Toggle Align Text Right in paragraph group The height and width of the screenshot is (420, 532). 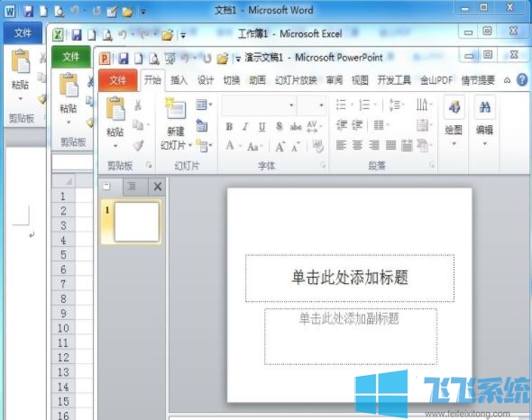(x=374, y=145)
